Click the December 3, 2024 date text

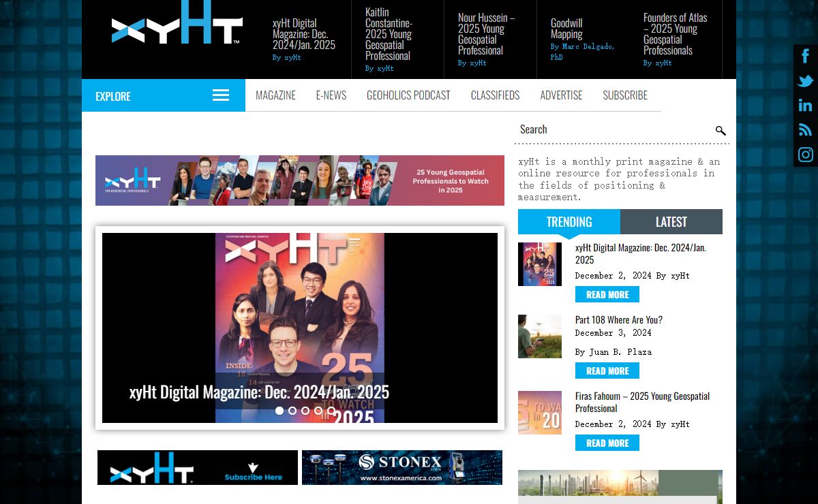pos(613,333)
